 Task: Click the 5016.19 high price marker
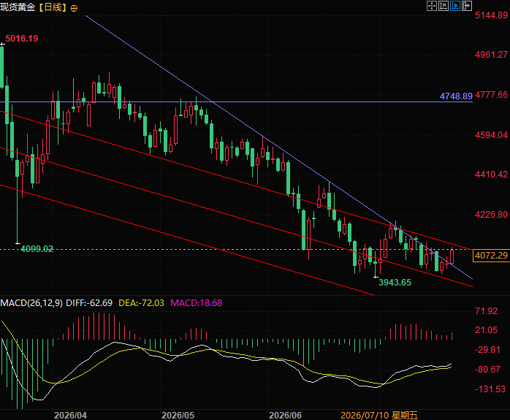coord(22,39)
